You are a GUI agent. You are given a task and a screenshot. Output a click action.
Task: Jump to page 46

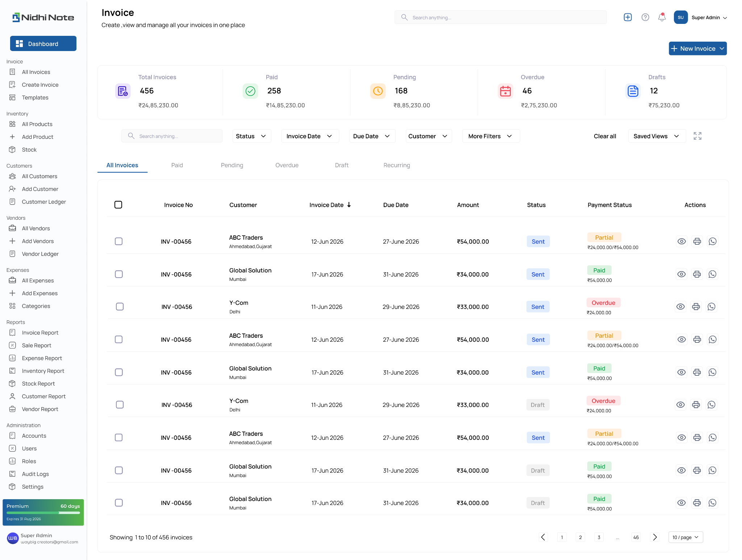click(x=636, y=537)
